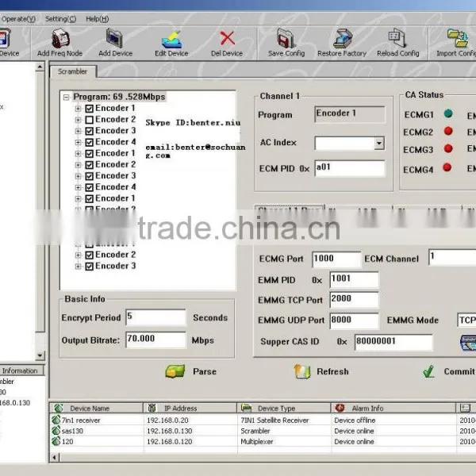Sort by the Alarm Info column header
This screenshot has height=476, width=476.
[x=393, y=408]
